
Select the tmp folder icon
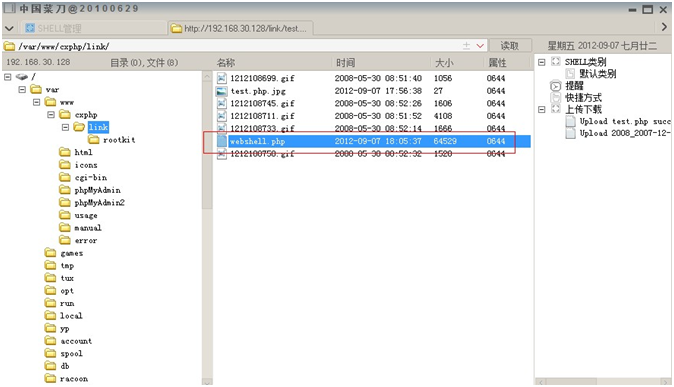50,265
